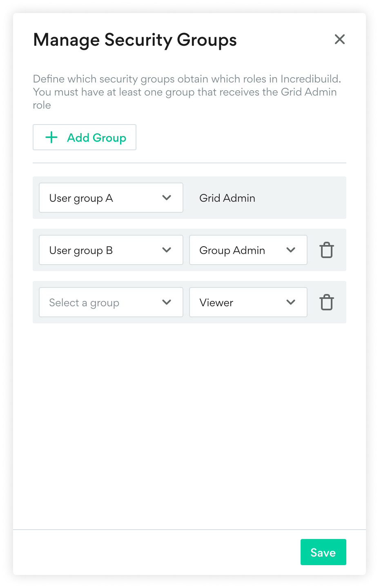
Task: Click the Grid Admin role label
Action: 227,198
